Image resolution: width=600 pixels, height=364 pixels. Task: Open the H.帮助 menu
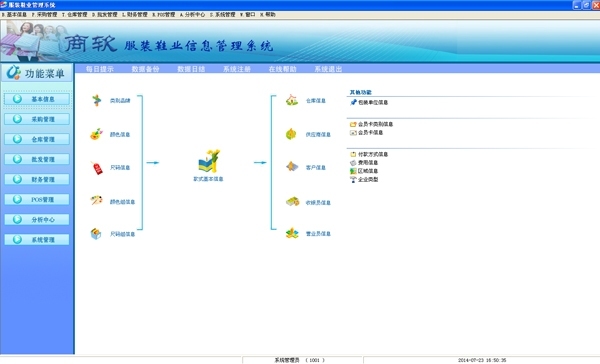coord(268,15)
